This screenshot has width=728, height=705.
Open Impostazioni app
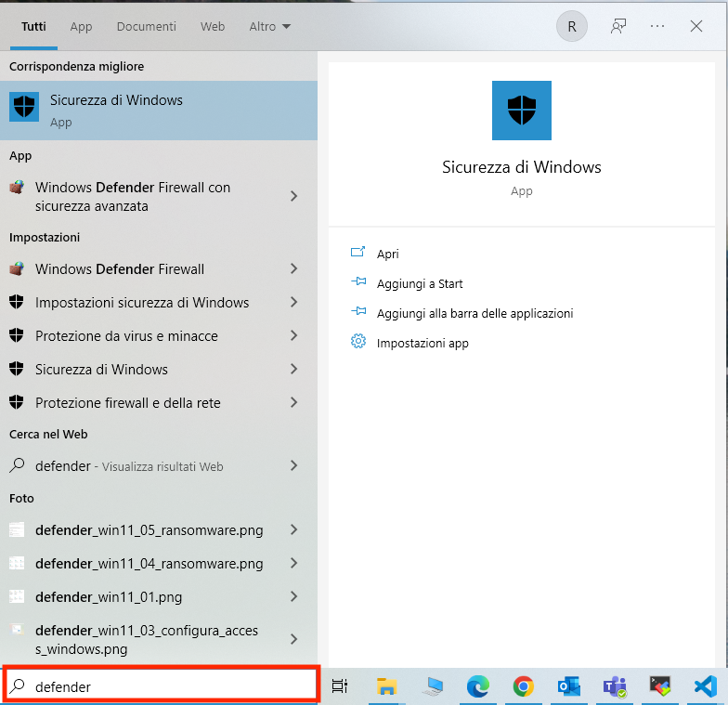[x=422, y=344]
